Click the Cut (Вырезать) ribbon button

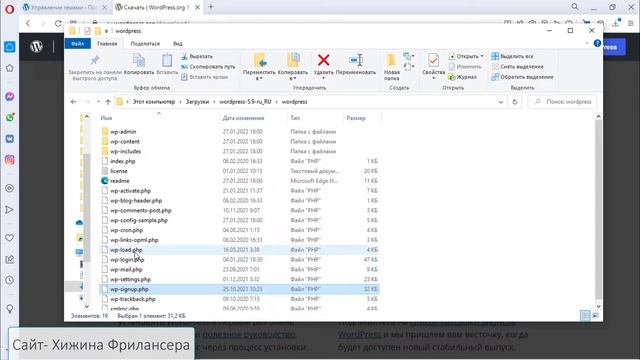(x=197, y=56)
